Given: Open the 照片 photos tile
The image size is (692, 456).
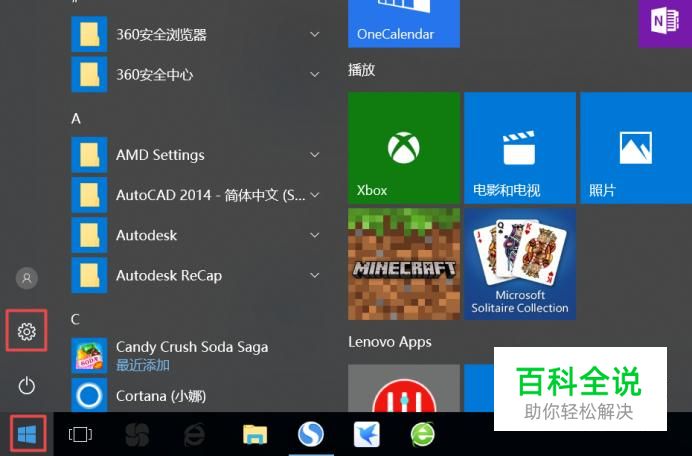Looking at the screenshot, I should coord(636,148).
